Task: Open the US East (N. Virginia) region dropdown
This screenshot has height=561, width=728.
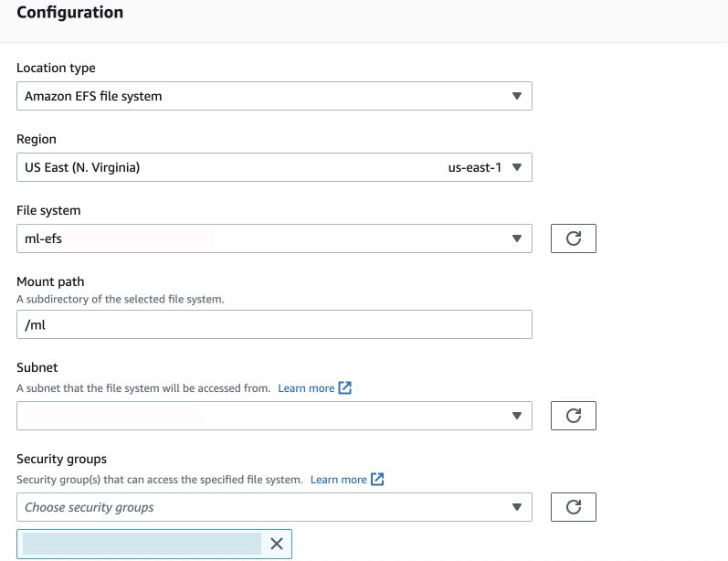Action: pyautogui.click(x=274, y=167)
